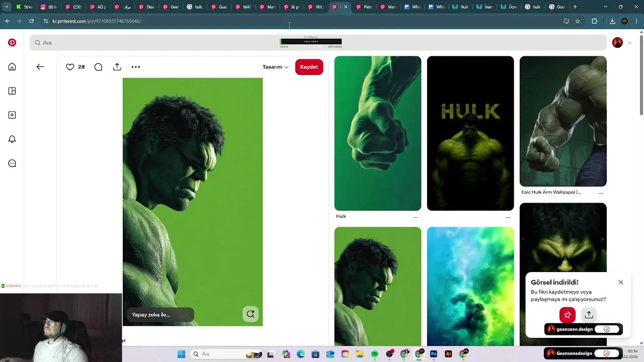Screen dimensions: 644x362
Task: Open the messages speech bubble icon
Action: [x=12, y=163]
